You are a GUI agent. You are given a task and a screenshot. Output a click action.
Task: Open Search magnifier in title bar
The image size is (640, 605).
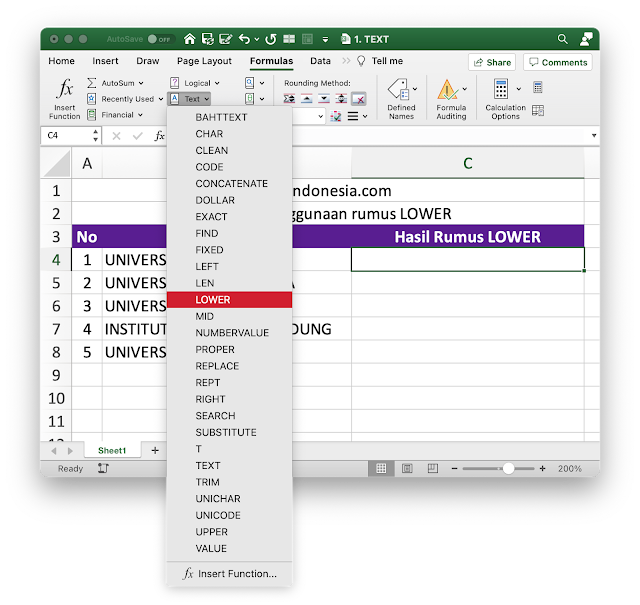click(562, 39)
